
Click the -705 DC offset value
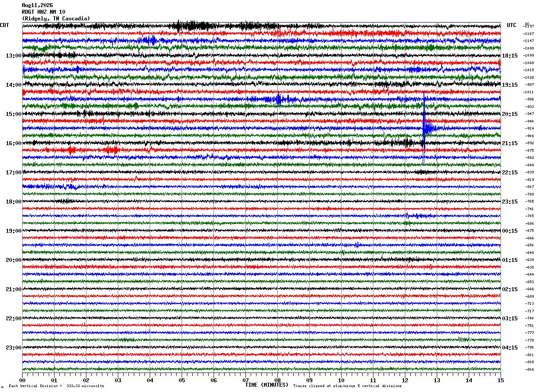(530, 216)
